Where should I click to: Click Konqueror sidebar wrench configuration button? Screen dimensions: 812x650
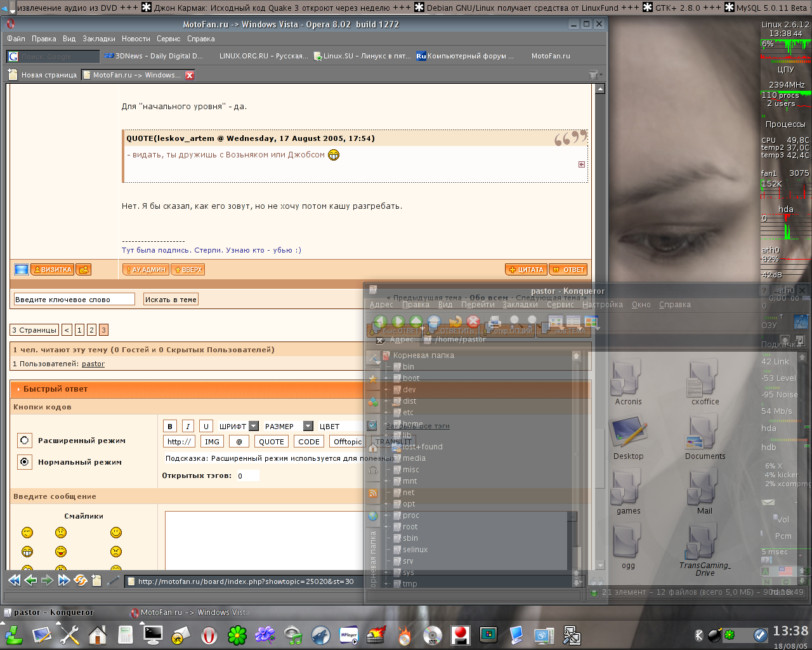(373, 358)
